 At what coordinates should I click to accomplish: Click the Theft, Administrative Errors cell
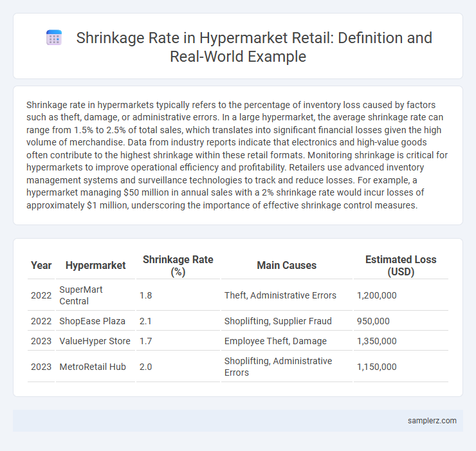coord(287,295)
